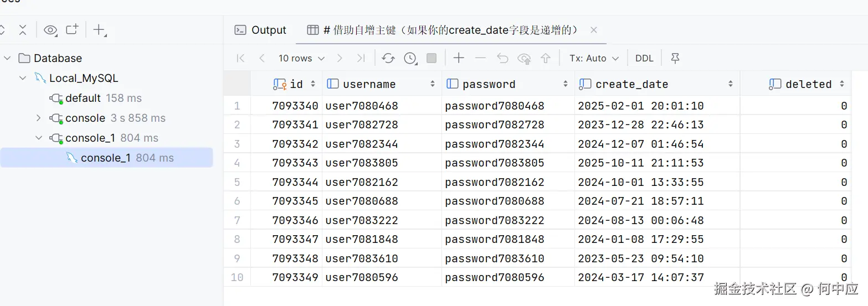The image size is (868, 306).
Task: Click cell password7083222
Action: click(x=508, y=220)
